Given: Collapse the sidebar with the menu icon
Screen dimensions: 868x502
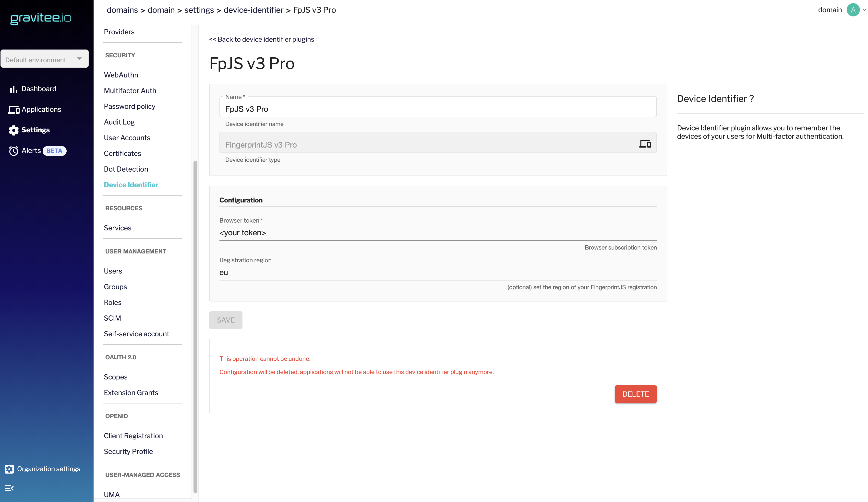Looking at the screenshot, I should pos(9,488).
